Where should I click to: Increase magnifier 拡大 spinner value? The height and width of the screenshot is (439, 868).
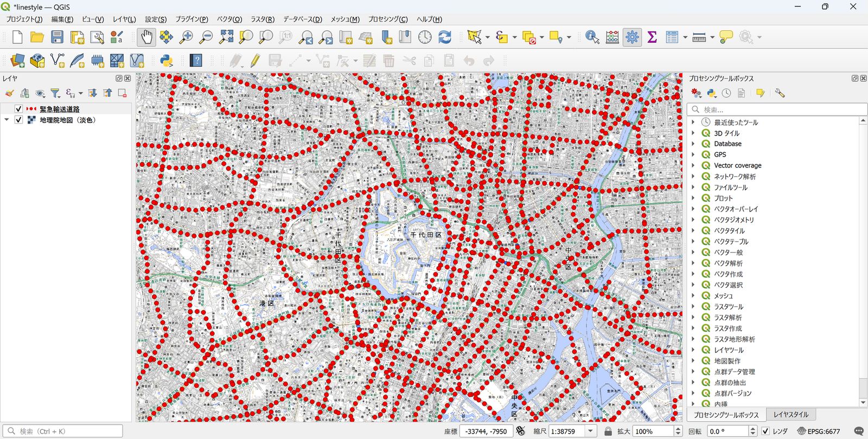point(678,429)
